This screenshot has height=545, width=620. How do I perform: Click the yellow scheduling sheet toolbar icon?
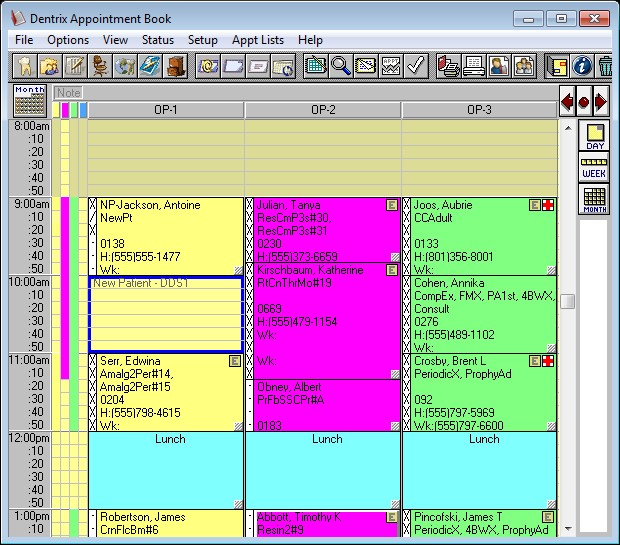point(366,66)
